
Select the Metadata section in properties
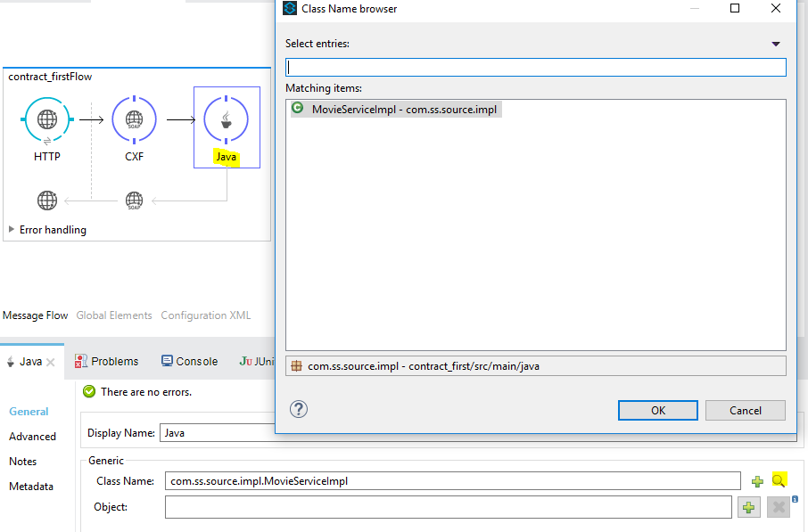[x=31, y=487]
